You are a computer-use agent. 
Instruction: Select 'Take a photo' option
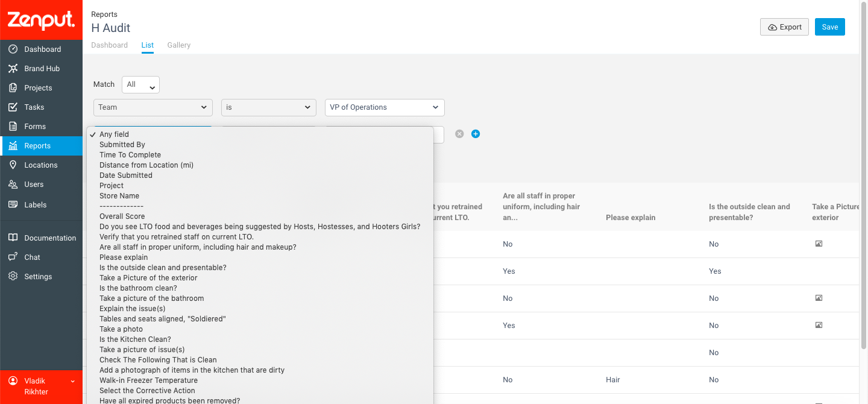coord(260,329)
